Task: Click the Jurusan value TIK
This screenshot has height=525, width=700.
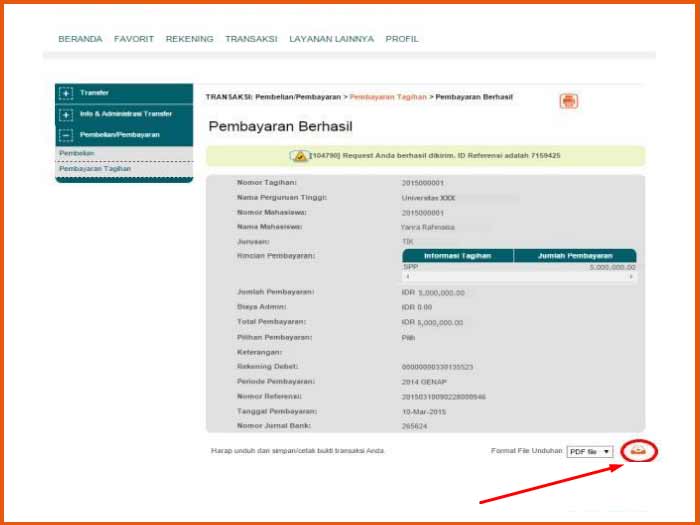Action: pyautogui.click(x=407, y=242)
